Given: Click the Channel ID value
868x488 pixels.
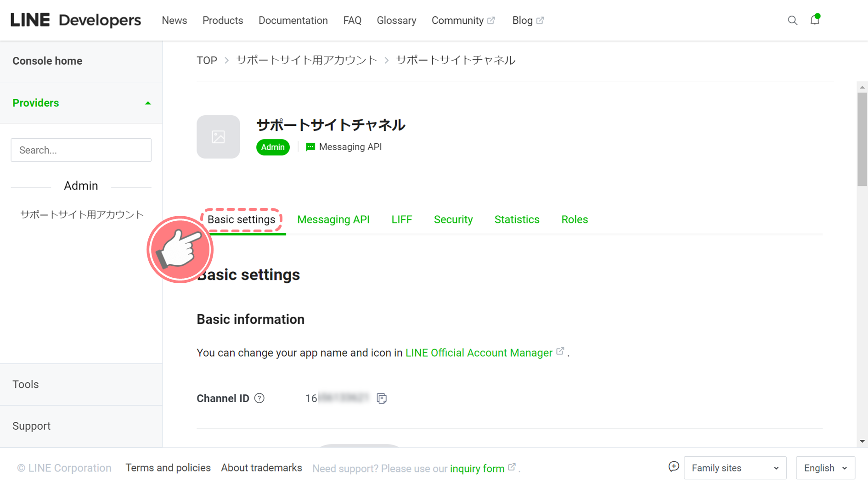Looking at the screenshot, I should (337, 398).
